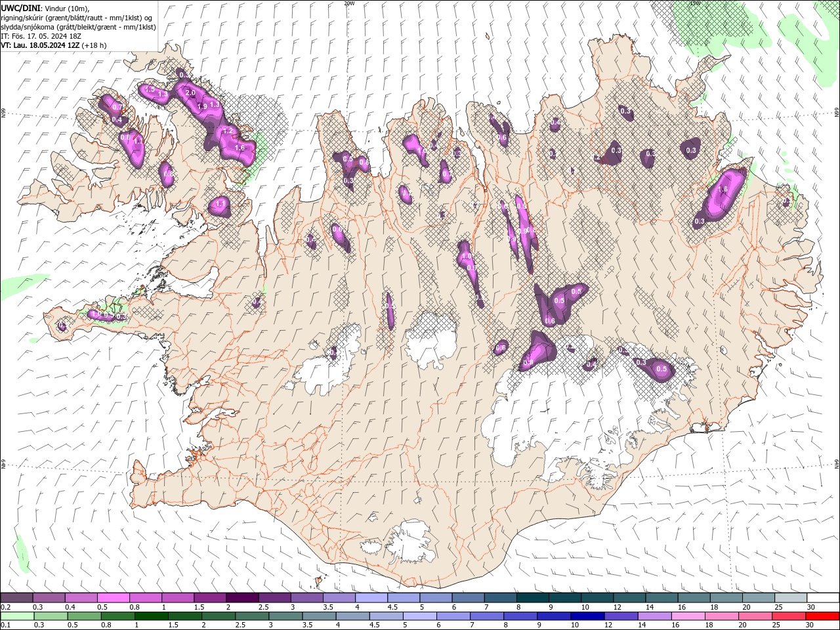Select dark teal purple-row swatch starting at 8

click(533, 598)
